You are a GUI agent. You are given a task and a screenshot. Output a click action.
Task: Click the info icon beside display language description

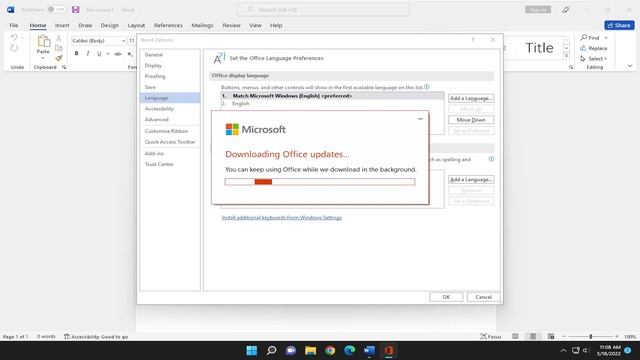pyautogui.click(x=427, y=87)
